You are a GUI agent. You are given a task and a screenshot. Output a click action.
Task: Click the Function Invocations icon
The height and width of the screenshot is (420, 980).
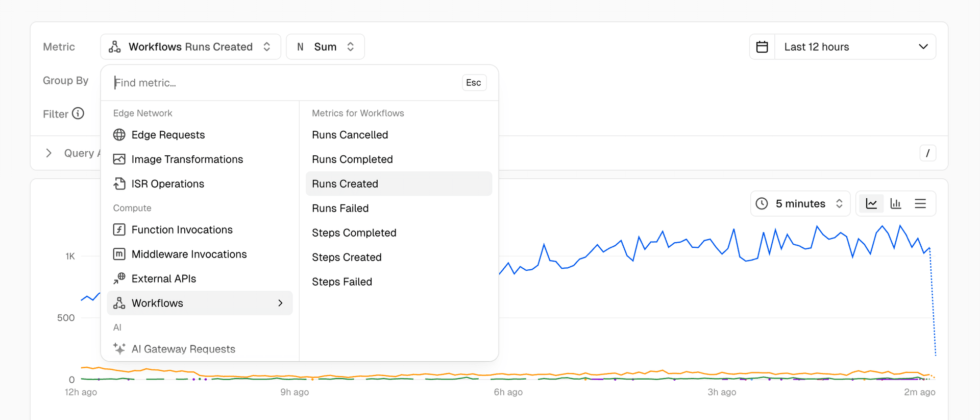pos(119,230)
